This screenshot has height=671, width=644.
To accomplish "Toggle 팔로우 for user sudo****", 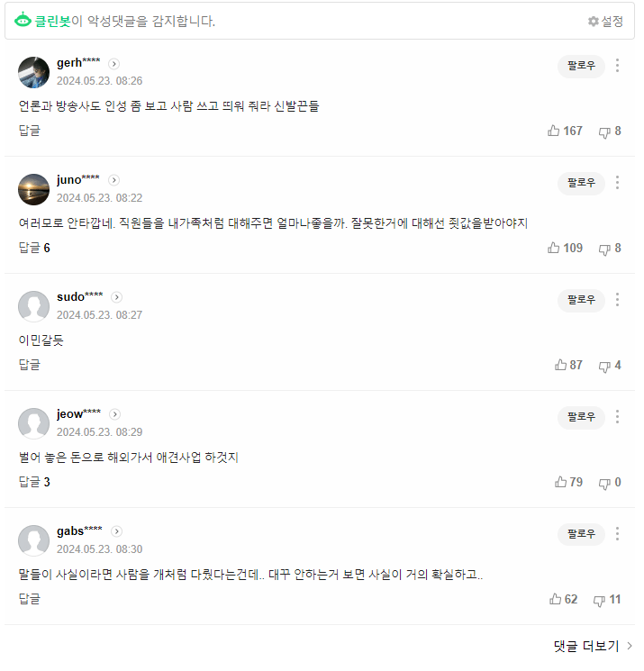I will 581,299.
